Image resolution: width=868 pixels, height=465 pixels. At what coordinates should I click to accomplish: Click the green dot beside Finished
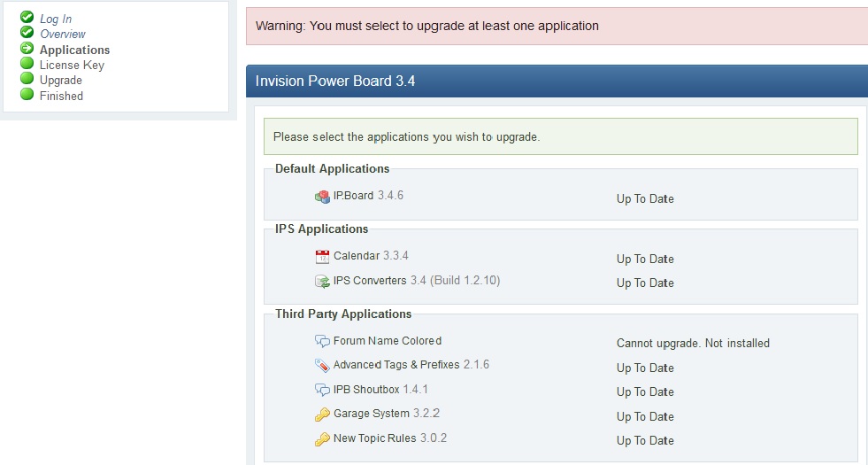pyautogui.click(x=27, y=95)
